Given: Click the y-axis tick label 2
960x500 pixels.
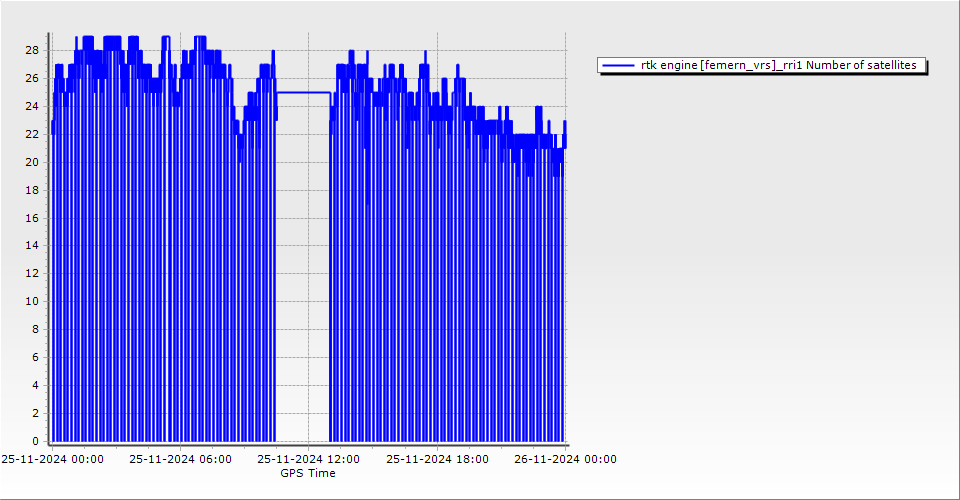Looking at the screenshot, I should (x=35, y=413).
